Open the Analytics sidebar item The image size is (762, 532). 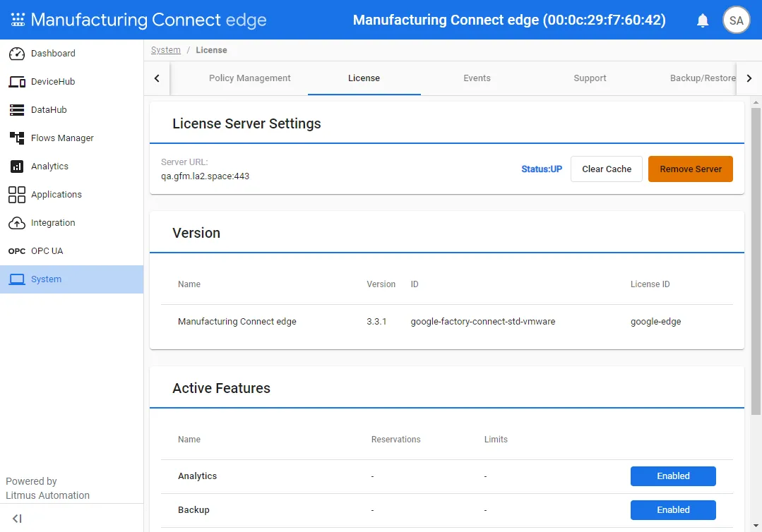[x=72, y=166]
